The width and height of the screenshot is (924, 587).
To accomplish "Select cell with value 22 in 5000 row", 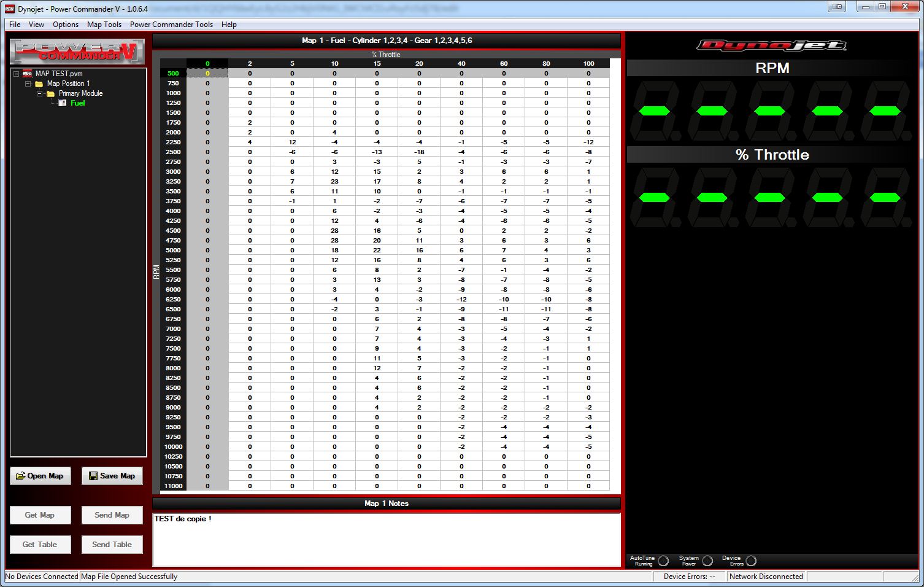I will [x=377, y=251].
